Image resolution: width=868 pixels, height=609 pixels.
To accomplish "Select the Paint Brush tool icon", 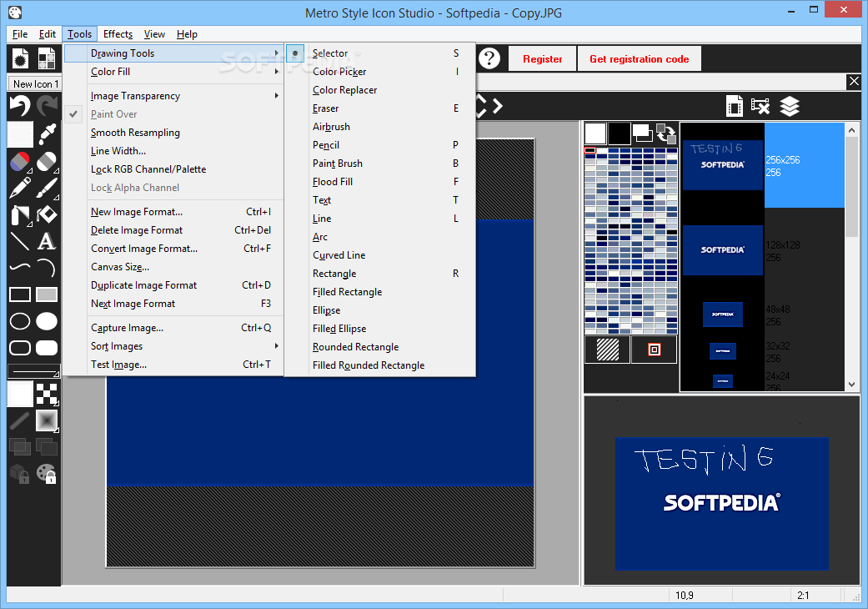I will point(47,189).
